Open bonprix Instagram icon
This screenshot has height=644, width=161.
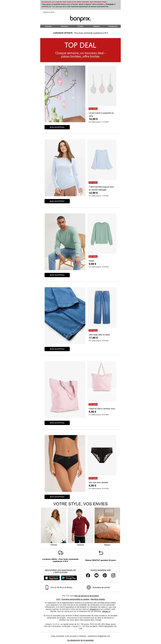click(113, 575)
